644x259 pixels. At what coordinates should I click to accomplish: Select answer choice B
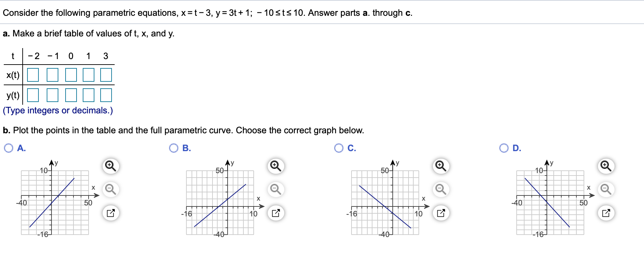174,148
